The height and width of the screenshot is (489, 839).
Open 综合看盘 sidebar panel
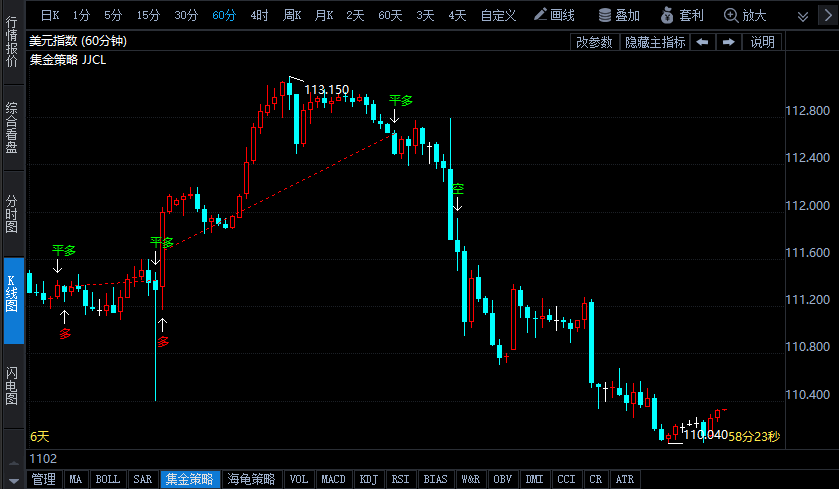(12, 127)
